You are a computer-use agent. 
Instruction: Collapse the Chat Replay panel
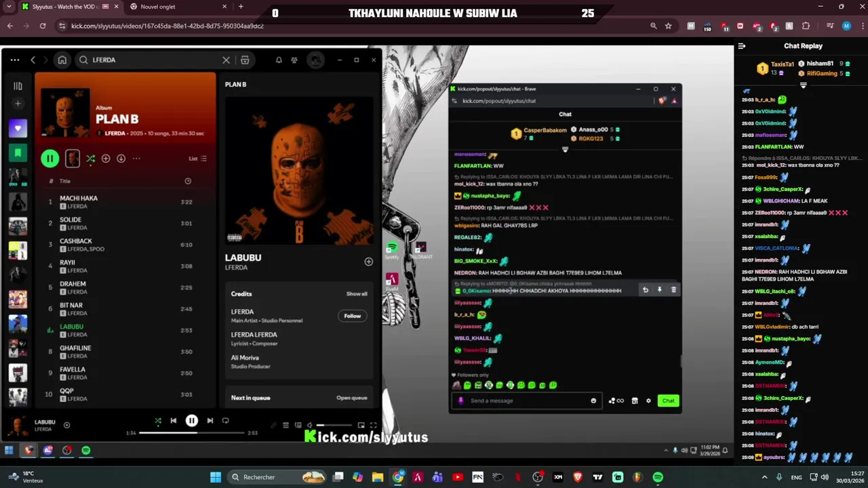click(742, 46)
